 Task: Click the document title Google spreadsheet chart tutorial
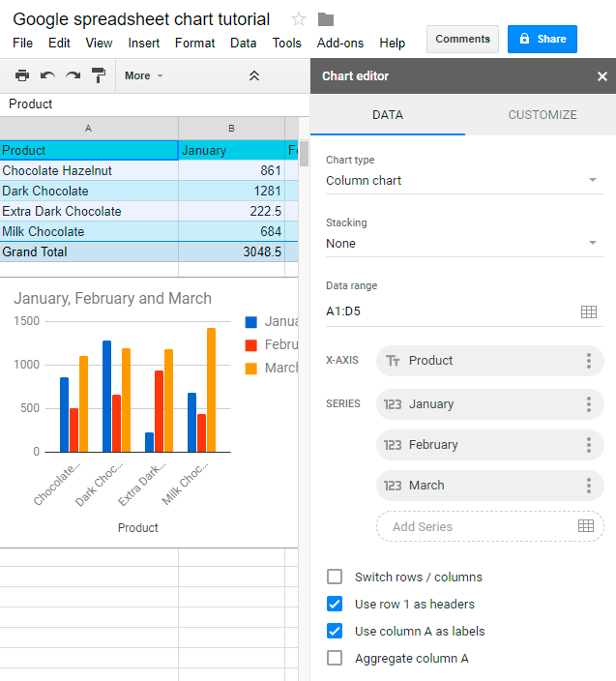[x=141, y=19]
